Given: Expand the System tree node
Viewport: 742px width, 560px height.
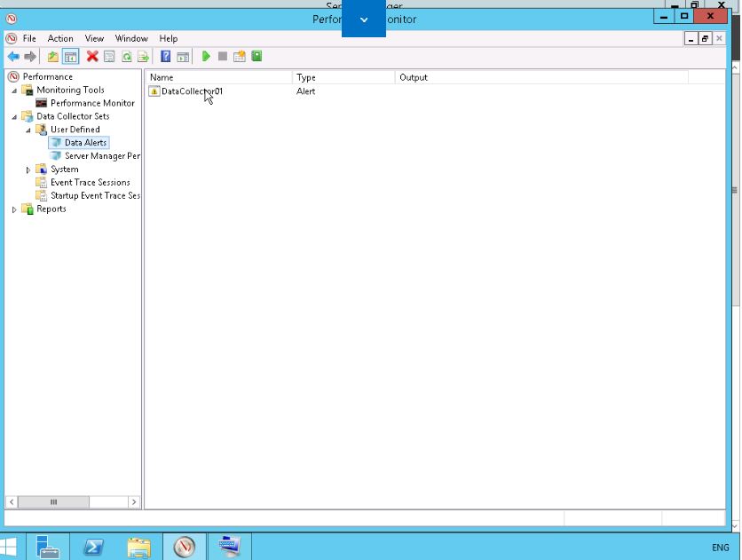Looking at the screenshot, I should coord(28,170).
